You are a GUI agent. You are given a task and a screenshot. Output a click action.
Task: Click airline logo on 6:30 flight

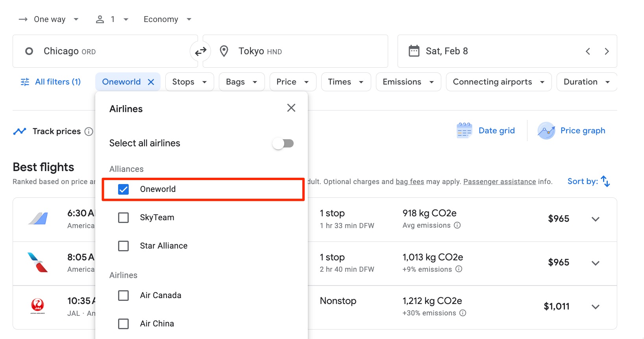point(38,218)
